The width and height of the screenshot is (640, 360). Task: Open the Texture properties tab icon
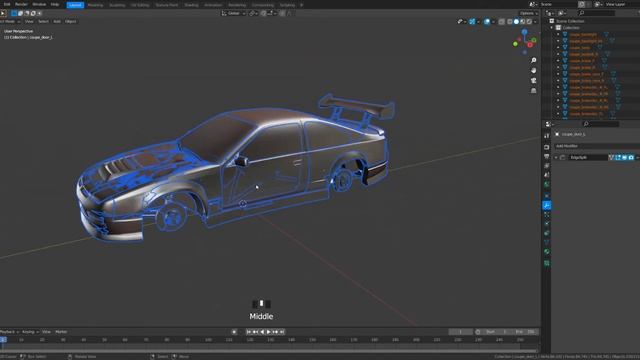pyautogui.click(x=547, y=263)
